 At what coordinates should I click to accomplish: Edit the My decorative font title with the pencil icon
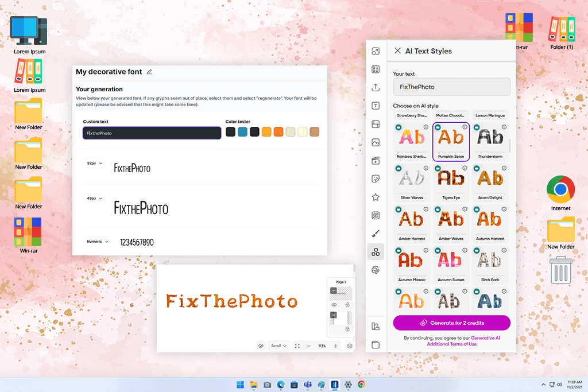[149, 72]
